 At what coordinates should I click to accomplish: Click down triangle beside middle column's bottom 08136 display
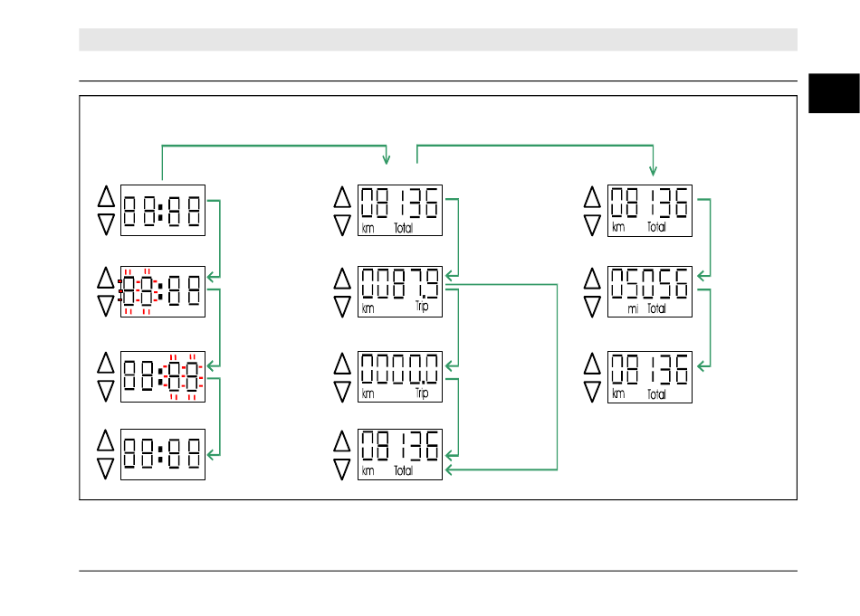pos(342,469)
